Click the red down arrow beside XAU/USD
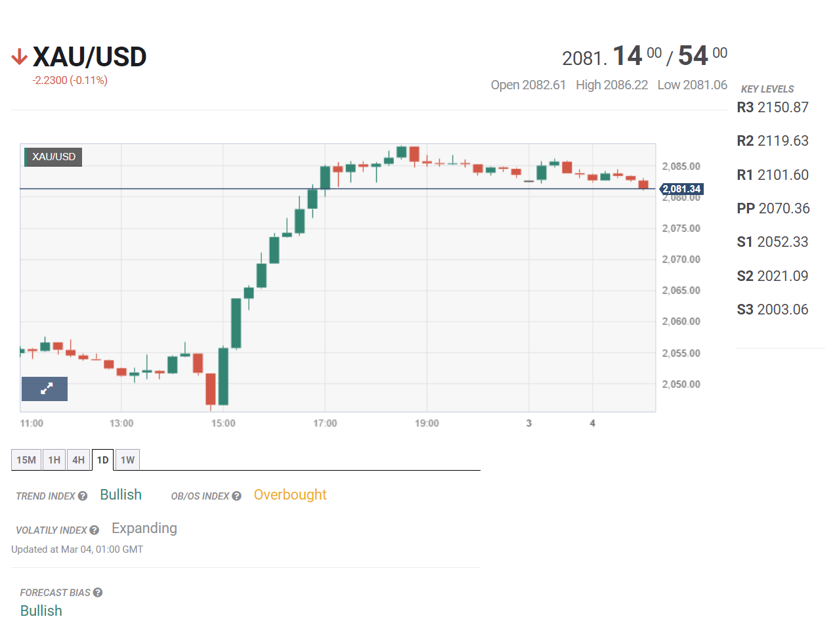Viewport: 837px width, 644px height. point(19,57)
